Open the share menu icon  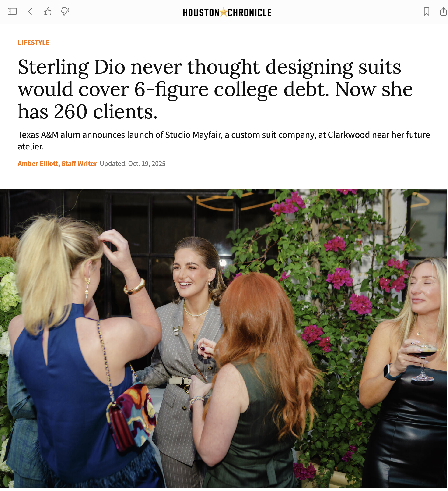[443, 11]
